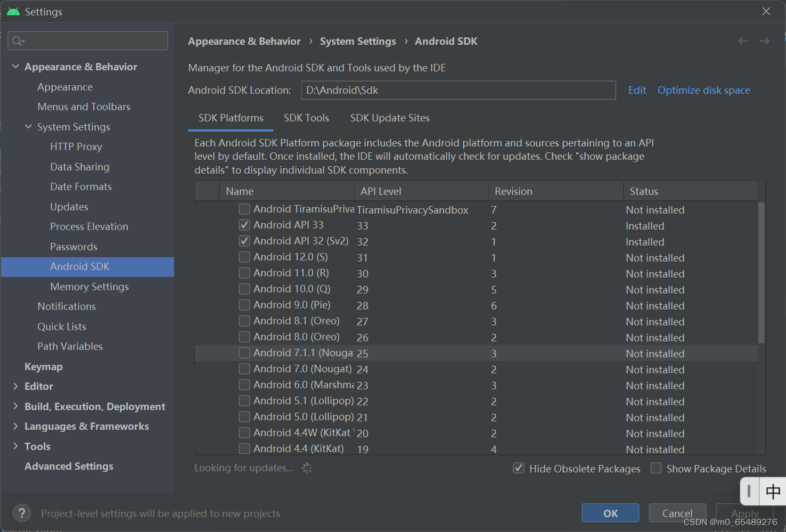This screenshot has width=786, height=532.
Task: Open Data Sharing settings
Action: click(80, 167)
